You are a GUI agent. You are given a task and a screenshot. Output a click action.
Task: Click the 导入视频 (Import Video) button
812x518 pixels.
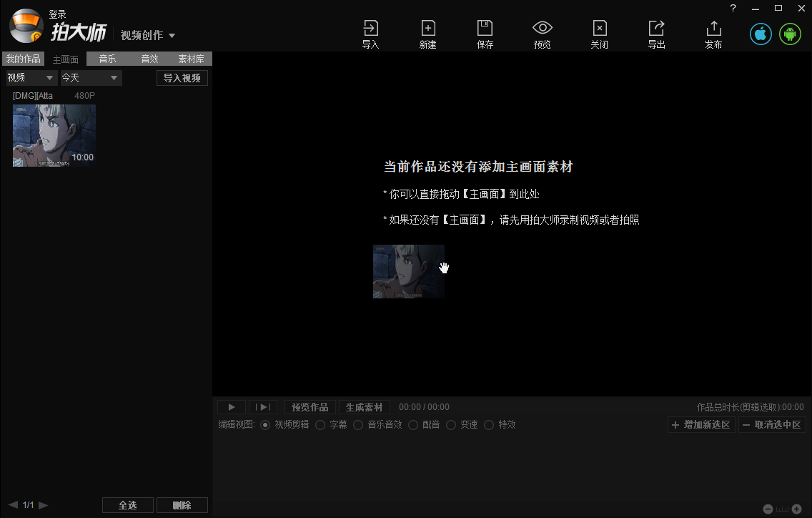tap(182, 77)
